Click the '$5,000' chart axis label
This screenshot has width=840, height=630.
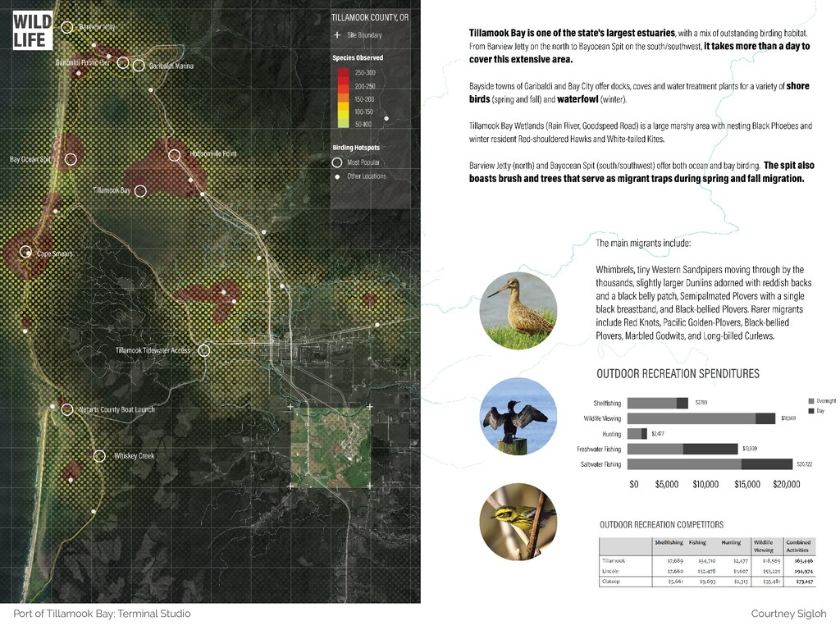pyautogui.click(x=666, y=484)
